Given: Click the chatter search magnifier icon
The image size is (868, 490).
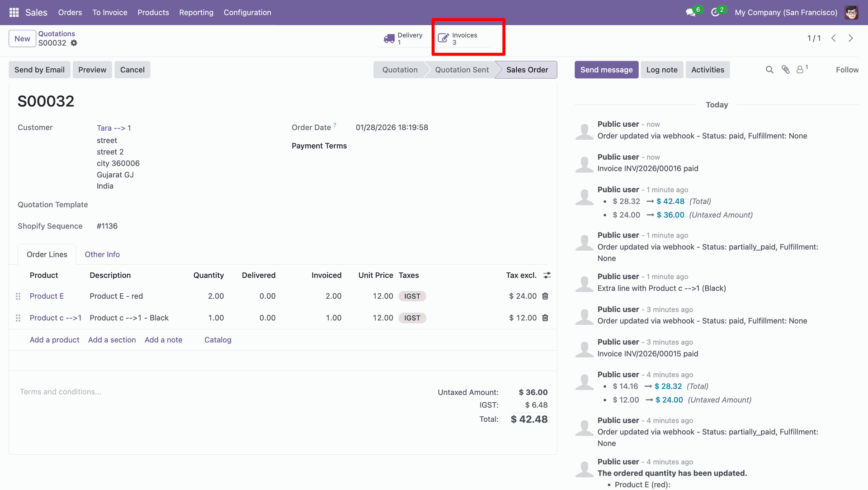Looking at the screenshot, I should coord(769,70).
